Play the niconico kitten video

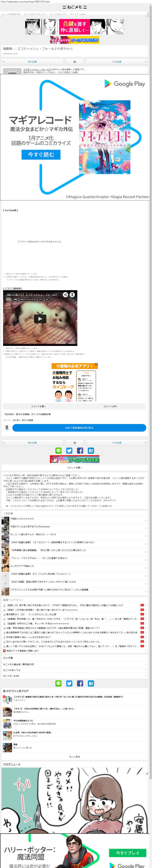click(40, 318)
